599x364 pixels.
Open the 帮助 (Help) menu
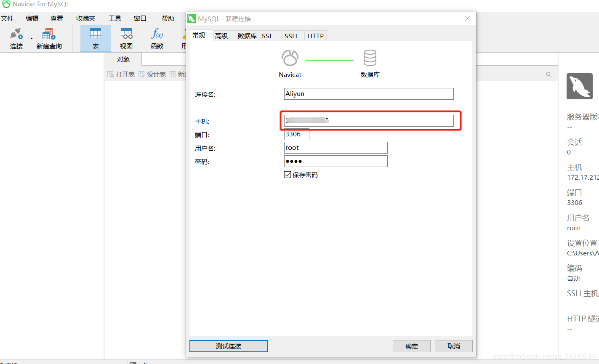168,18
